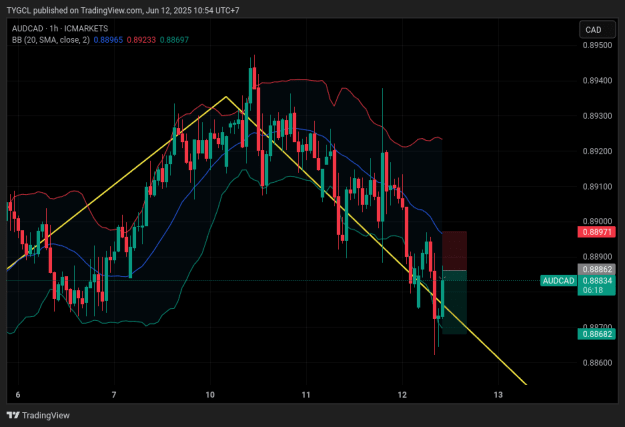Click the yellow trendline peak near date 10

click(226, 97)
